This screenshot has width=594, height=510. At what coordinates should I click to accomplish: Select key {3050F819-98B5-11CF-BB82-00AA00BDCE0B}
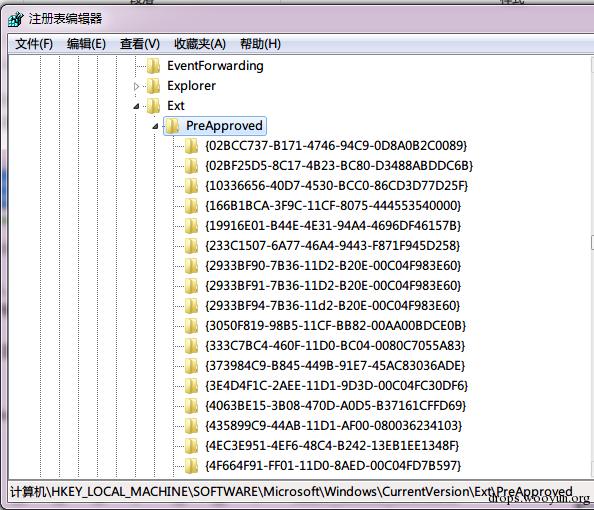click(x=336, y=326)
